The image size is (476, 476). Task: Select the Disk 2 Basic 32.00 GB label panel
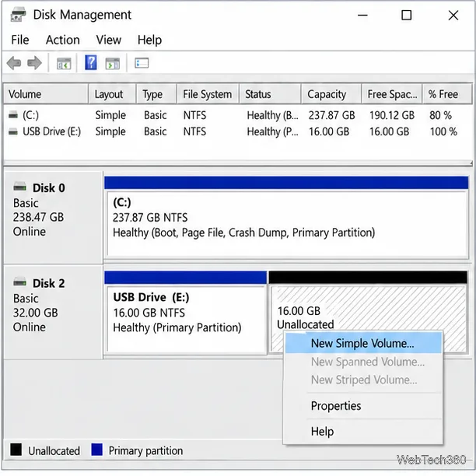point(54,313)
